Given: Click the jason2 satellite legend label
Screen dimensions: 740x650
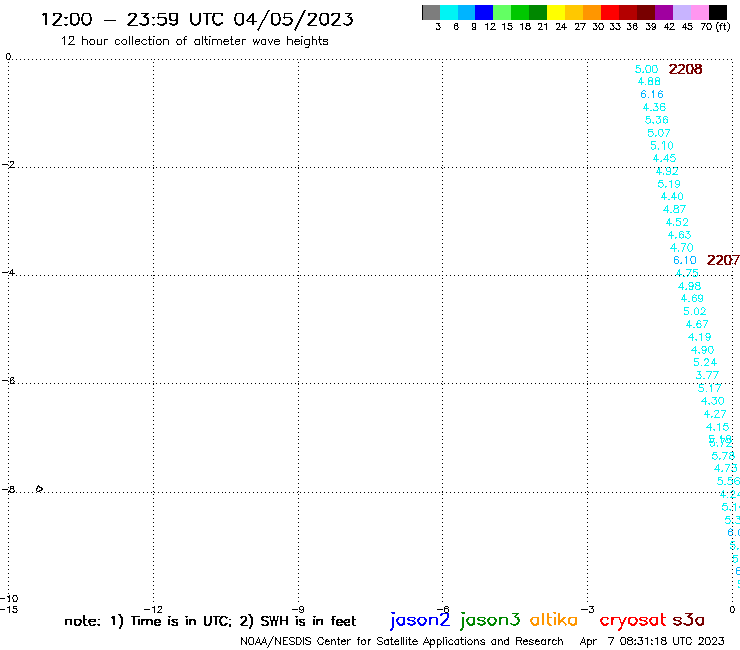Looking at the screenshot, I should (420, 620).
